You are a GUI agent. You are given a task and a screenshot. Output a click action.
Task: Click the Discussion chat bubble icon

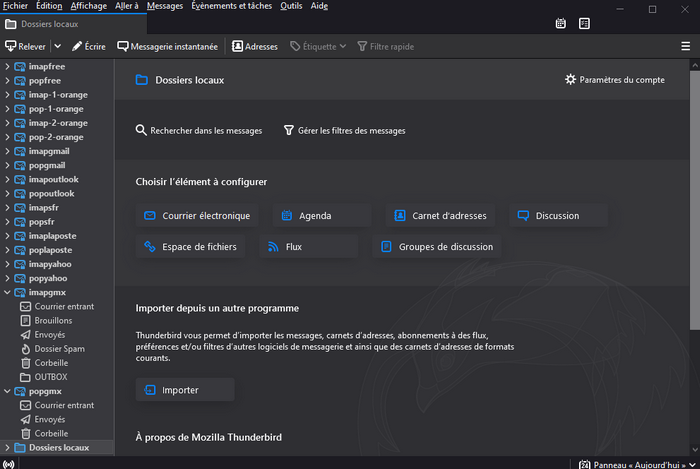tap(523, 216)
